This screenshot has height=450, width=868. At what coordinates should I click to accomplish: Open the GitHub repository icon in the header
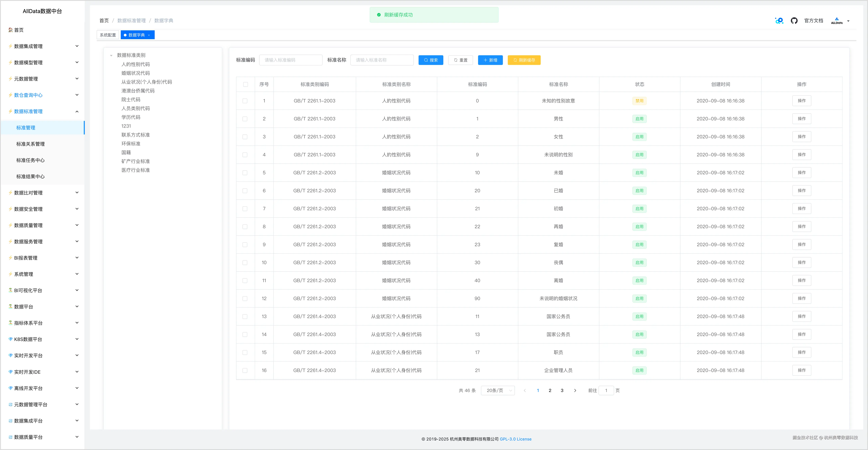coord(794,21)
